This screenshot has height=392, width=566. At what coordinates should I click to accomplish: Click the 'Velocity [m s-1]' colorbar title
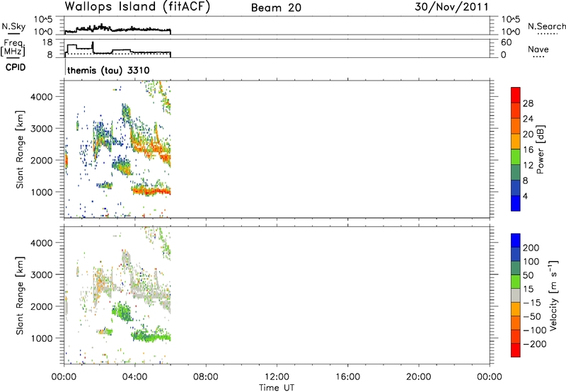pos(553,295)
